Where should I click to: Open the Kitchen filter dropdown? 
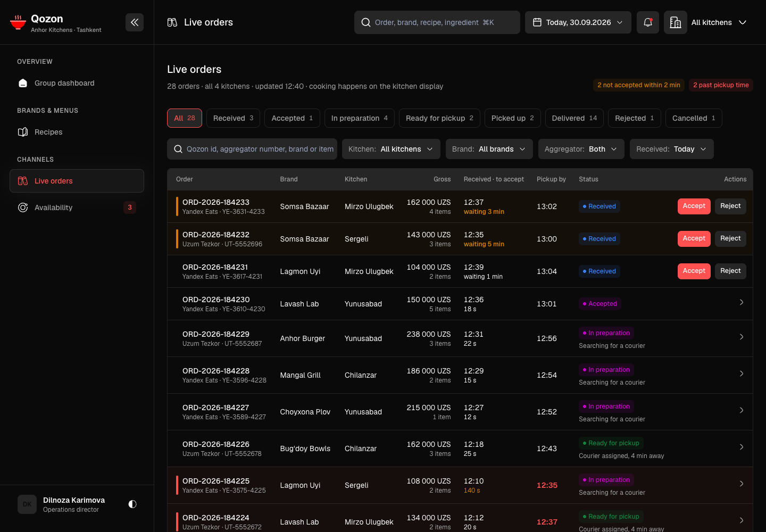[x=391, y=149]
